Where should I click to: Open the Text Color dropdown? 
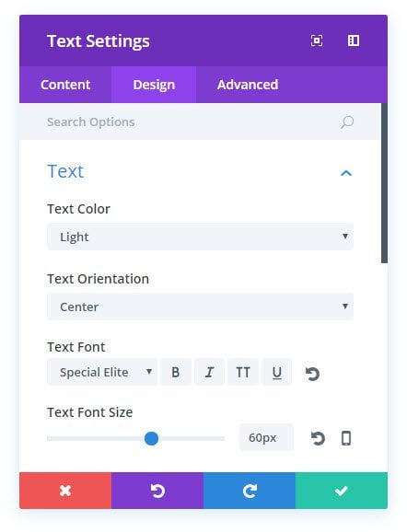coord(200,237)
